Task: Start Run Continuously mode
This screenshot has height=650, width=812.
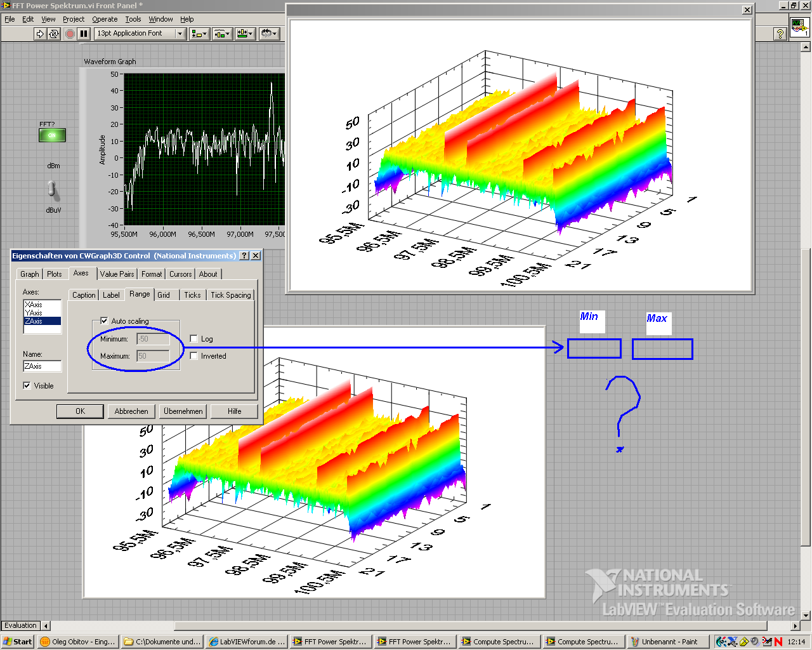Action: click(54, 34)
